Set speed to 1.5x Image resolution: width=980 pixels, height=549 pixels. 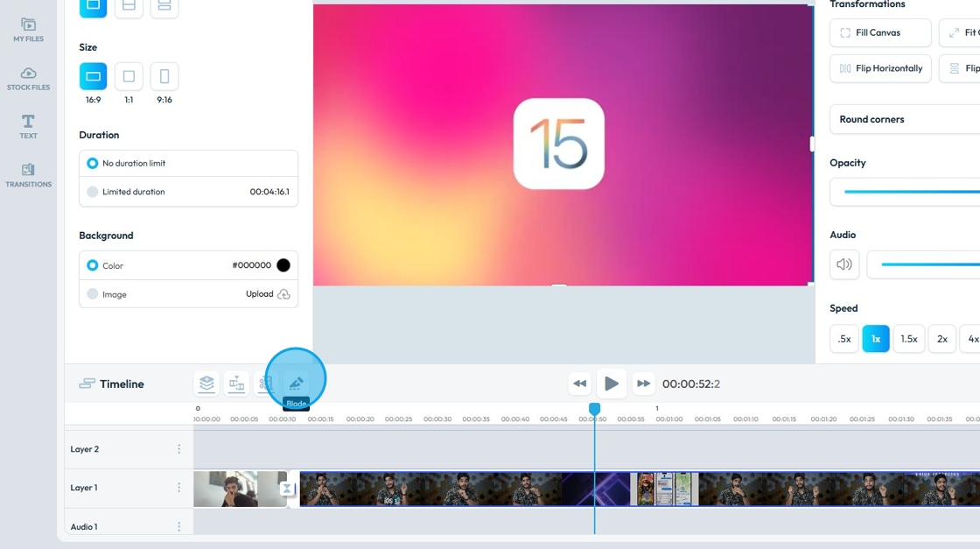(x=909, y=339)
